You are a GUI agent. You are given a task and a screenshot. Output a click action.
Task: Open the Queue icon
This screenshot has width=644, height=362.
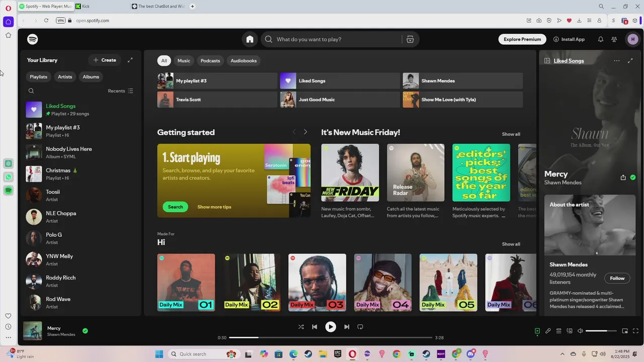(x=558, y=331)
